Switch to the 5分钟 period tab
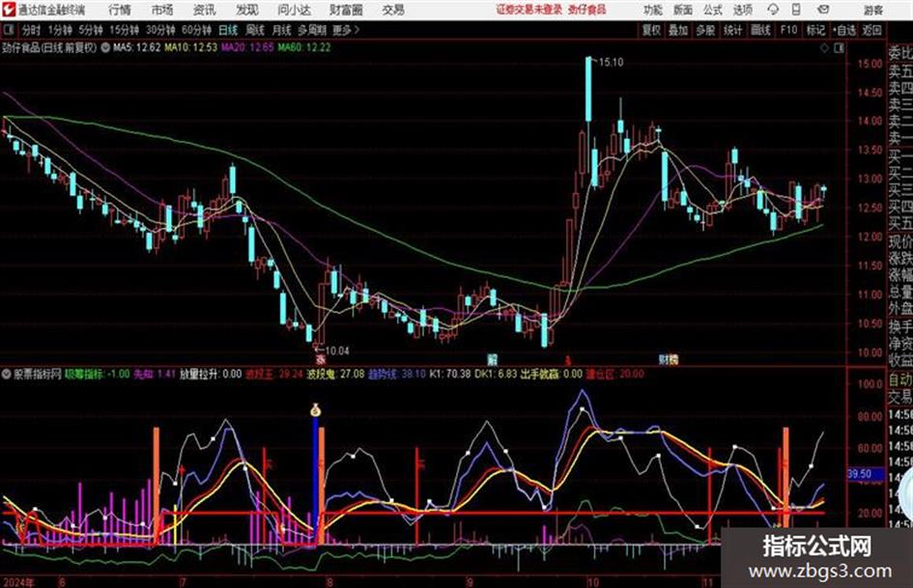 point(90,30)
